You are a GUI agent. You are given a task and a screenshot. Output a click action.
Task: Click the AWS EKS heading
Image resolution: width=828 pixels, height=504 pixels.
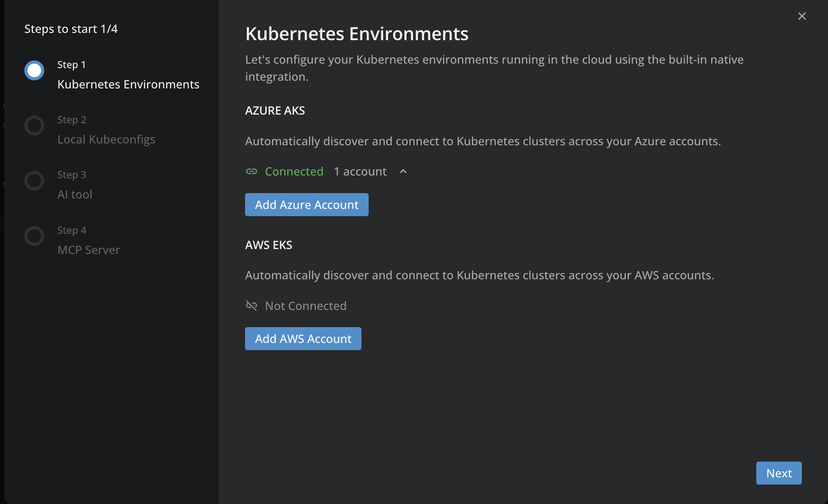coord(268,245)
